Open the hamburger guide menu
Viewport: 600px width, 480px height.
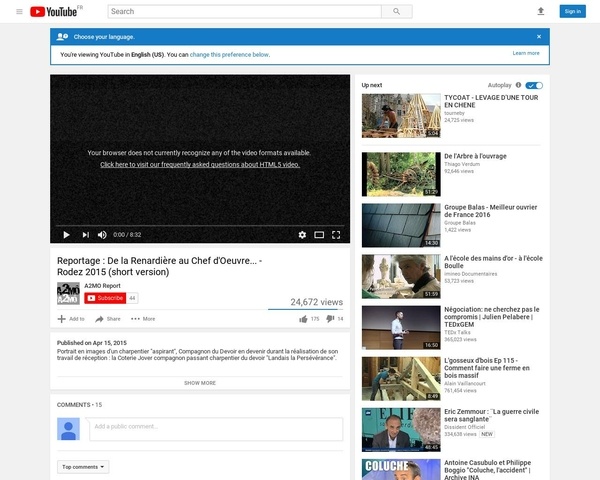point(19,11)
